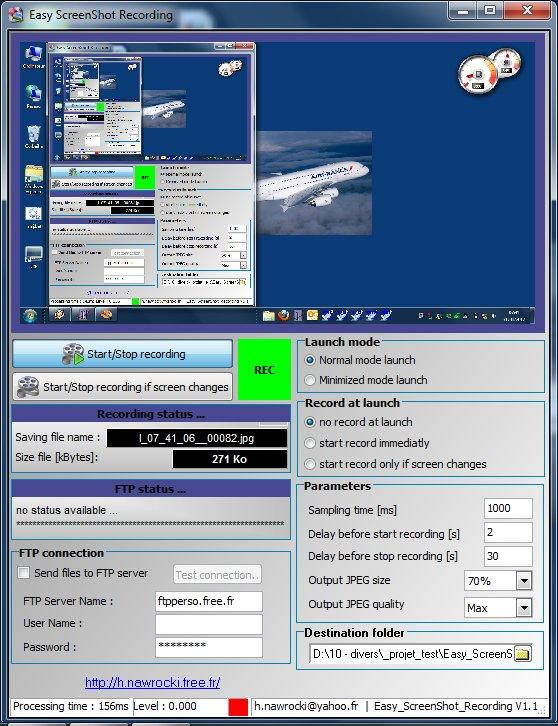Screen dimensions: 558x726
Task: Click the Start orb in the previewed taskbar
Action: [30, 316]
